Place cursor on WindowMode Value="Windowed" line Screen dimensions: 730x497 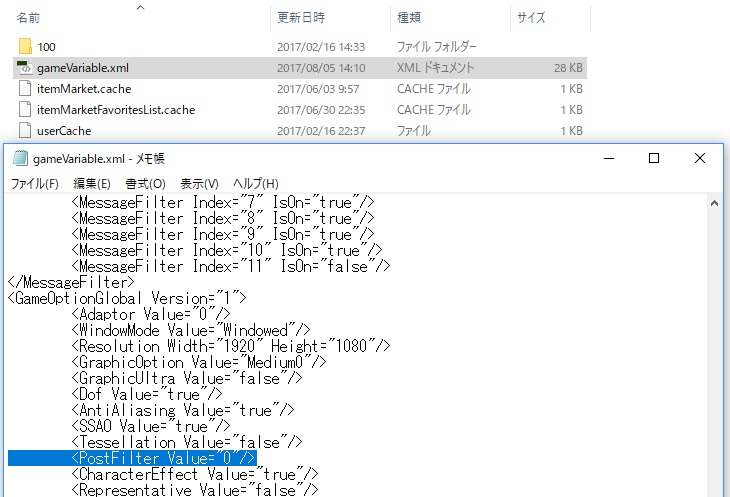(x=191, y=330)
